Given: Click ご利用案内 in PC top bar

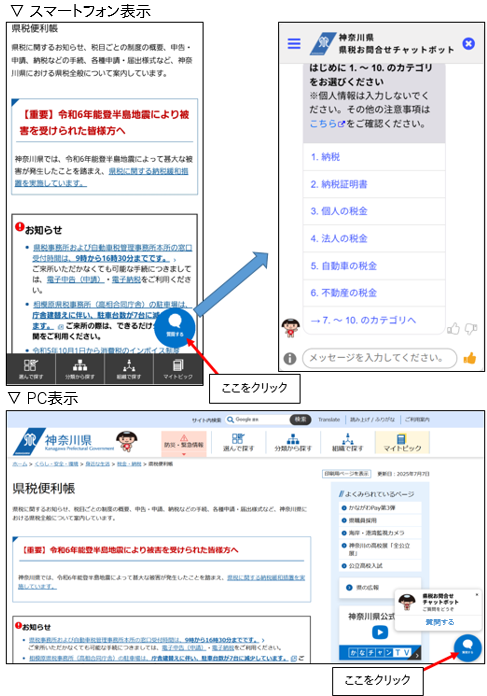Looking at the screenshot, I should point(417,419).
